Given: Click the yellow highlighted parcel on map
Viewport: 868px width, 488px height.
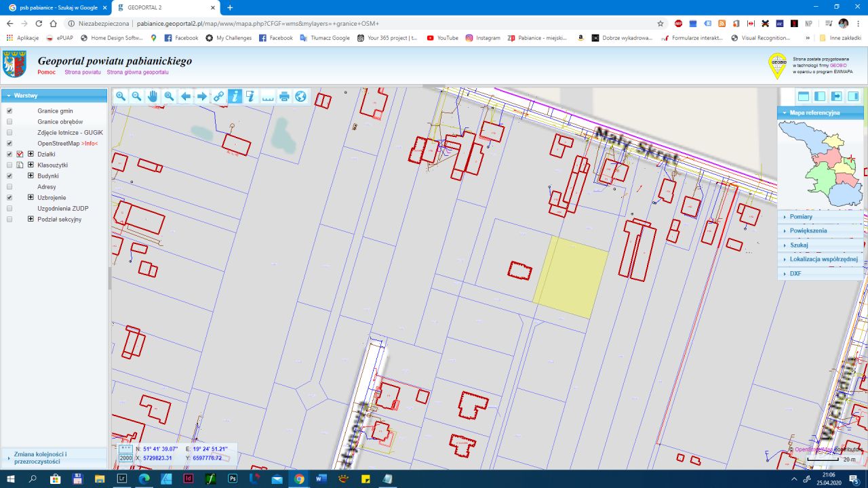Looking at the screenshot, I should 571,278.
